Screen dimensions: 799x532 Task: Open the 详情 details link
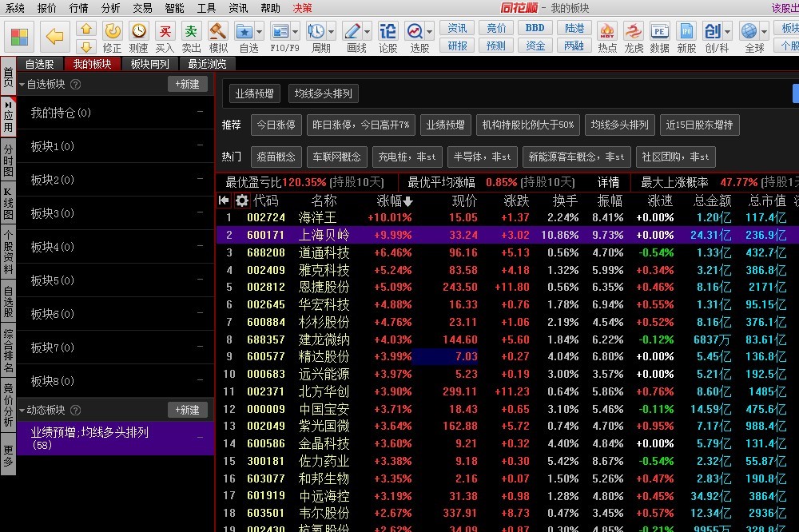(608, 182)
